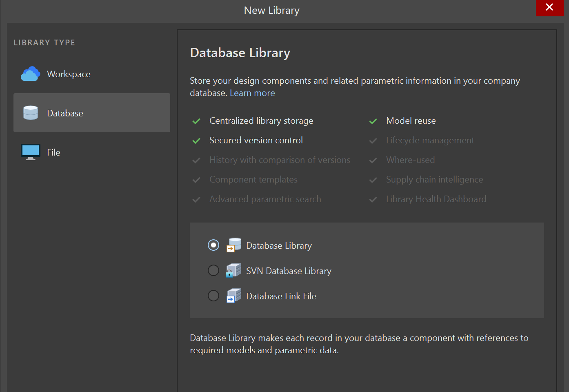Click the Database cylinder icon in sidebar

click(31, 113)
